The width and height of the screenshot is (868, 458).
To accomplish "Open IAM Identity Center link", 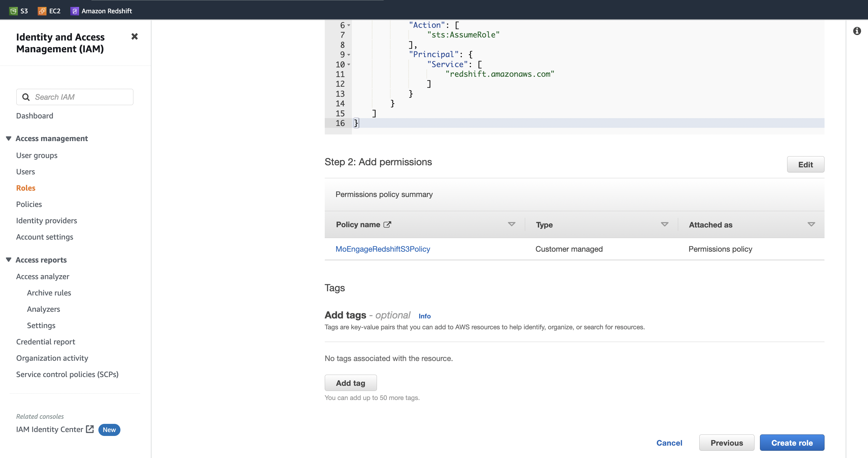I will click(49, 429).
